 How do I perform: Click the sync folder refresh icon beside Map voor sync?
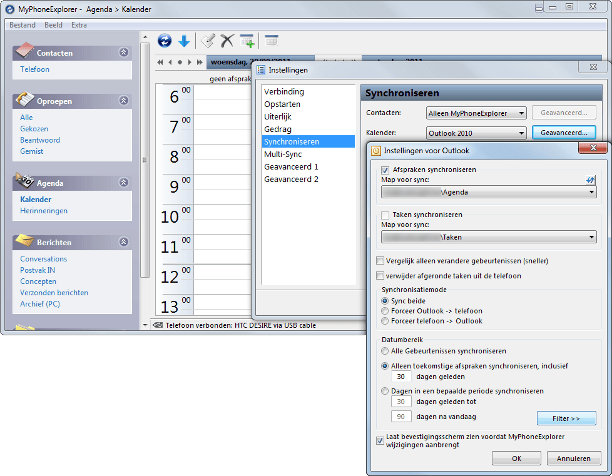[x=590, y=180]
